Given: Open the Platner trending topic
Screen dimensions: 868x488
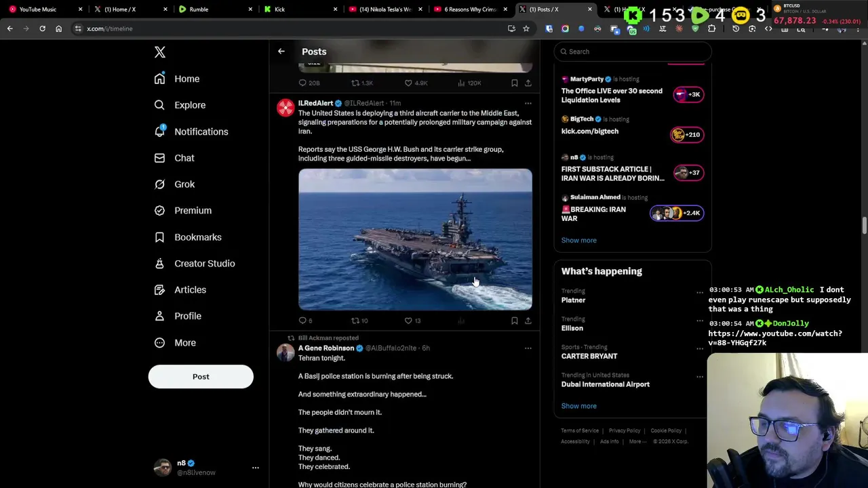Looking at the screenshot, I should (573, 300).
